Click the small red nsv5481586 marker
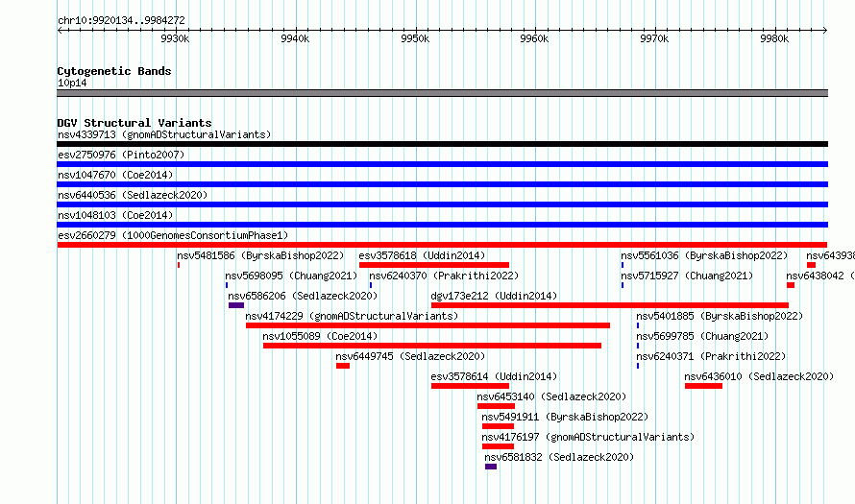The height and width of the screenshot is (504, 855). pos(179,265)
